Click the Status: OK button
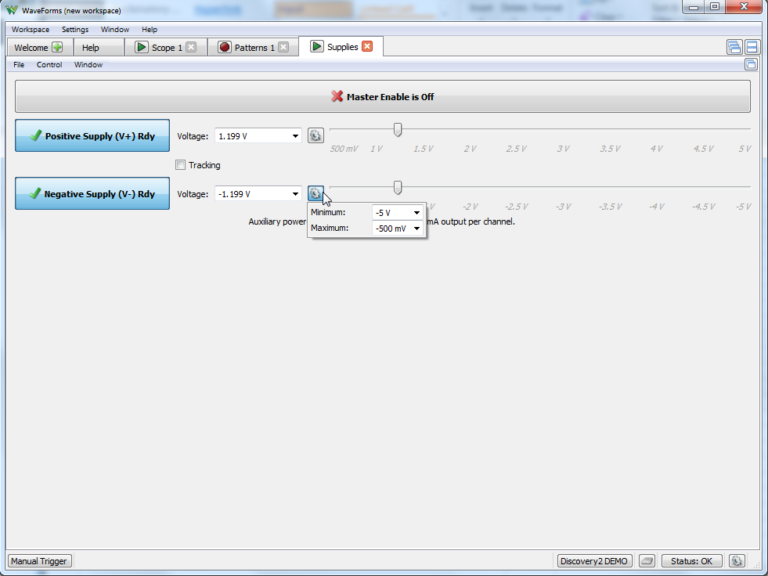The image size is (768, 576). click(x=692, y=561)
